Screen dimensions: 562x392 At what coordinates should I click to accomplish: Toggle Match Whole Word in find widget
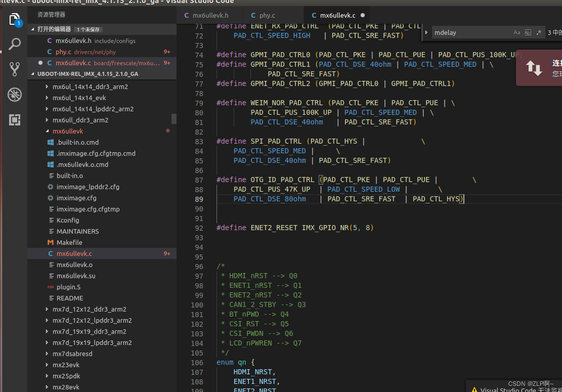[x=528, y=32]
